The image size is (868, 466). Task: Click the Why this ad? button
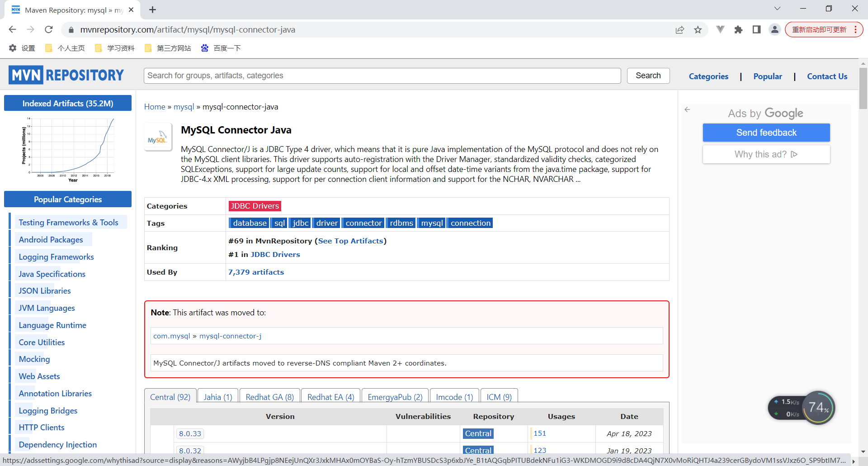pyautogui.click(x=766, y=154)
